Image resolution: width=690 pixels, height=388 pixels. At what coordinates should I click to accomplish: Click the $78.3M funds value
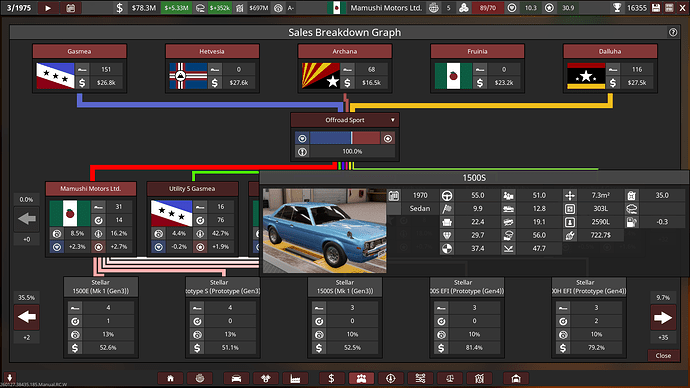[x=144, y=8]
